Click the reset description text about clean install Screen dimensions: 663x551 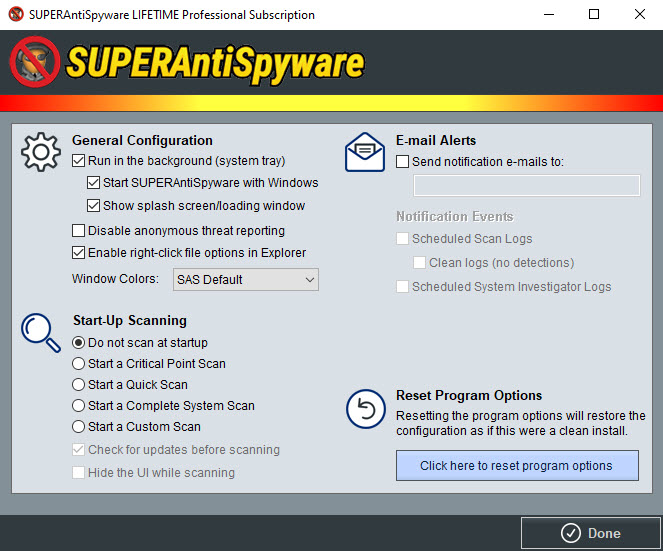coord(521,423)
